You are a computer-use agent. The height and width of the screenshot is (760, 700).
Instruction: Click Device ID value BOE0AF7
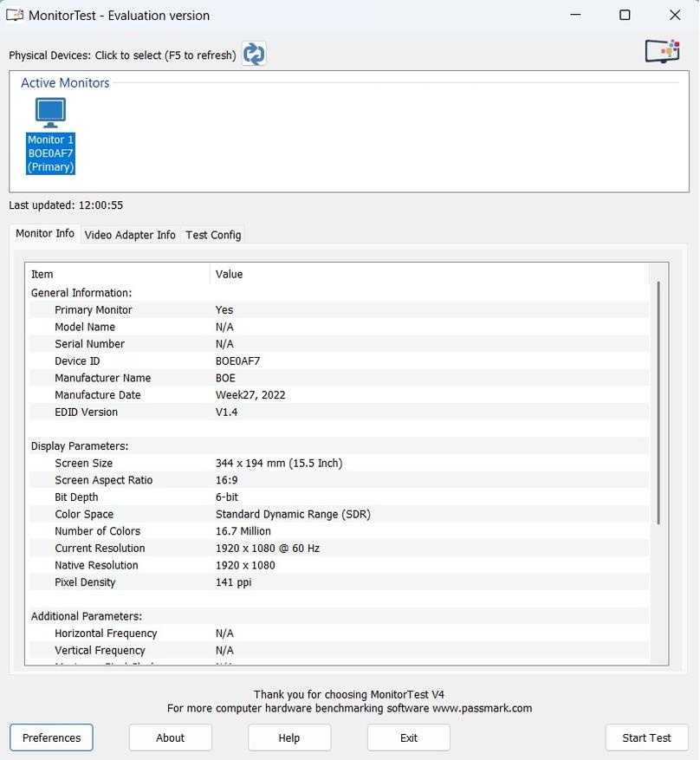point(237,361)
